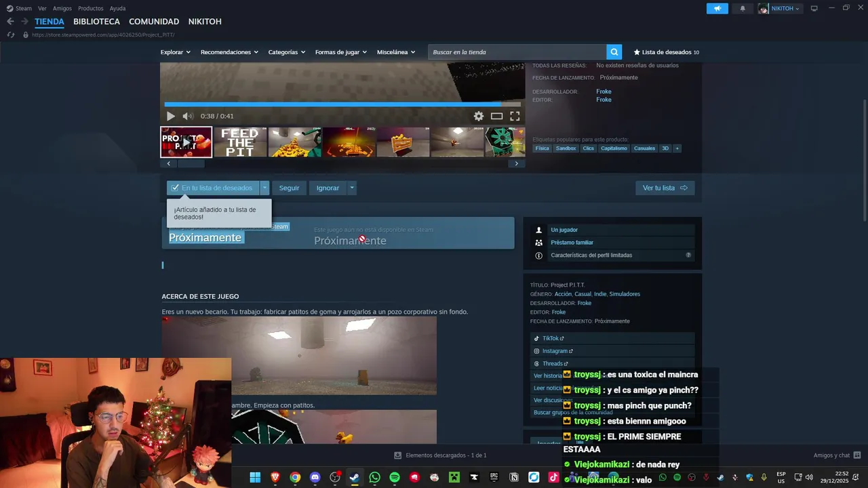Expand Ignorar dropdown arrow

352,188
